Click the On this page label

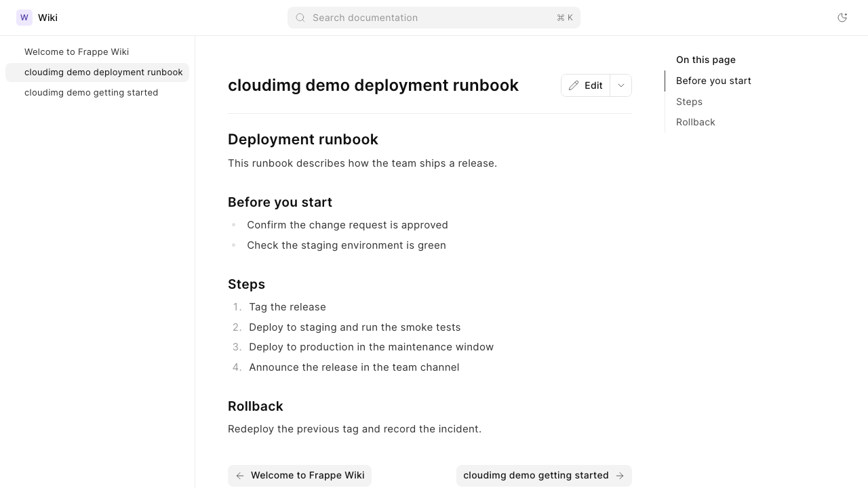[x=706, y=60]
